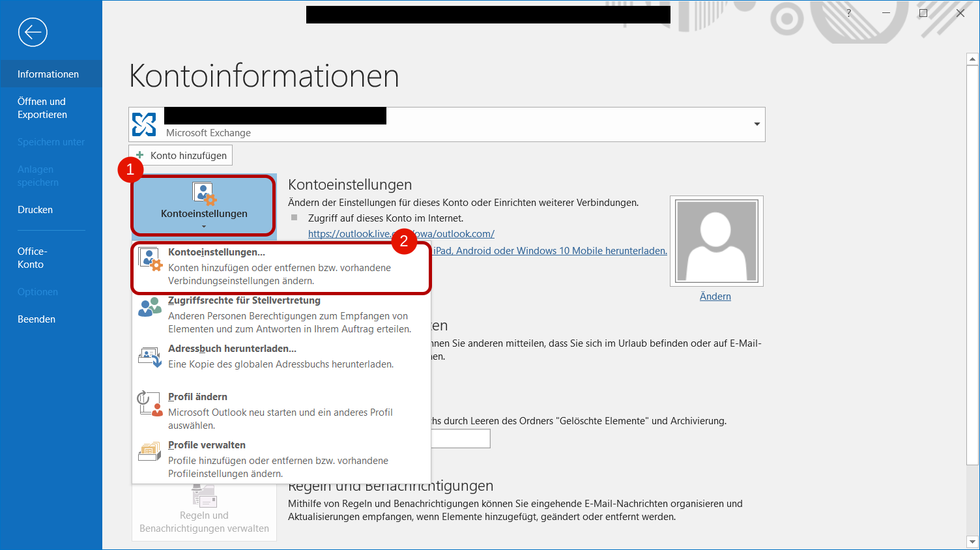
Task: Click the Speichern unter sidebar item
Action: point(51,142)
